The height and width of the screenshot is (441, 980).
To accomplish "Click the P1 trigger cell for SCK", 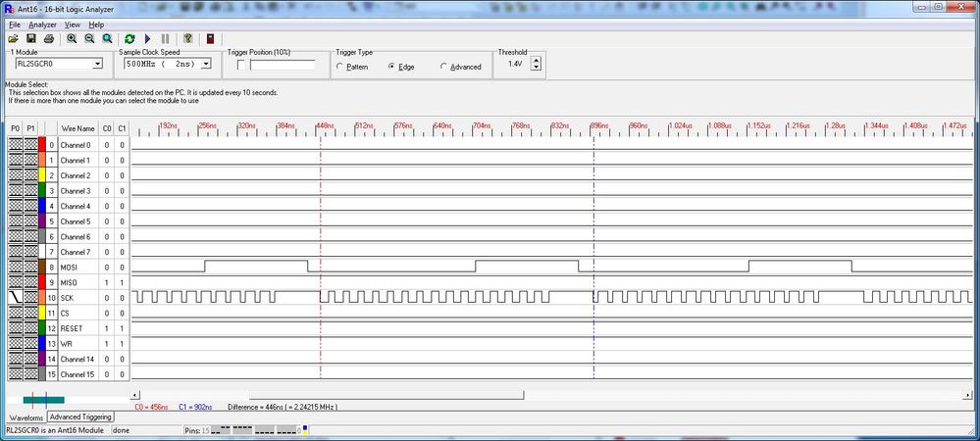I will click(x=30, y=298).
